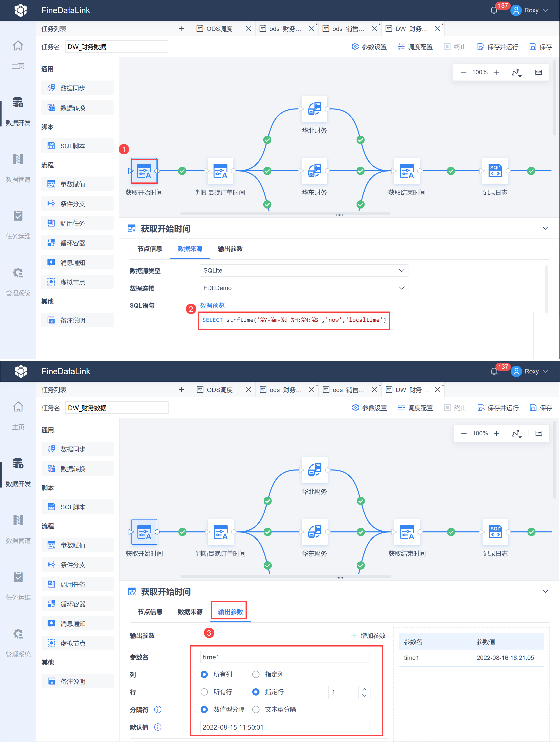This screenshot has height=742, width=560.
Task: Select the 判断最晚订单时间 parameter node
Action: pos(220,171)
